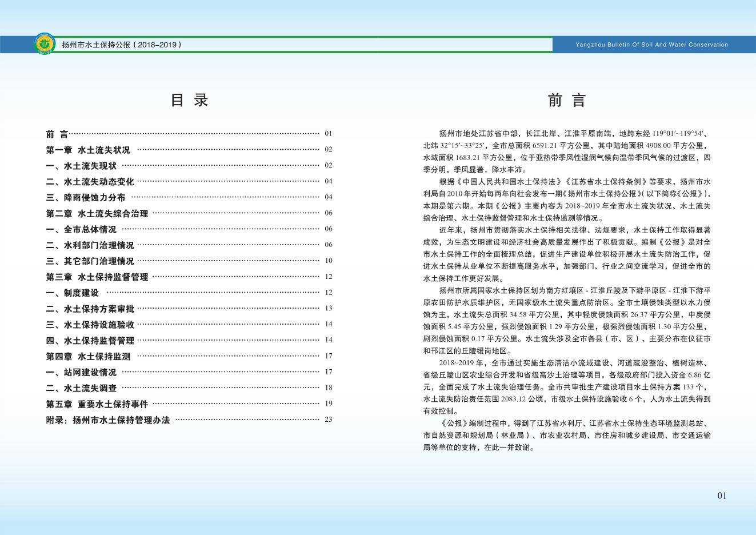The height and width of the screenshot is (535, 756).
Task: Click page number 23 in the contents
Action: [x=328, y=420]
